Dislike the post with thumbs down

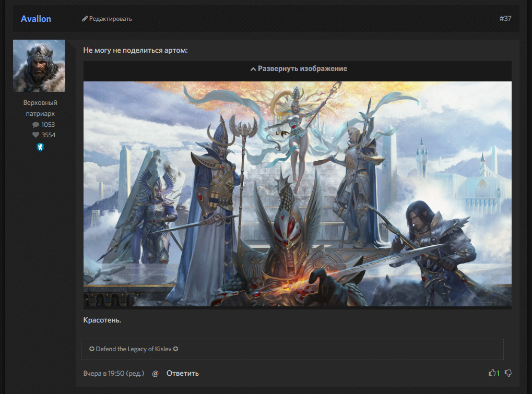pos(508,373)
